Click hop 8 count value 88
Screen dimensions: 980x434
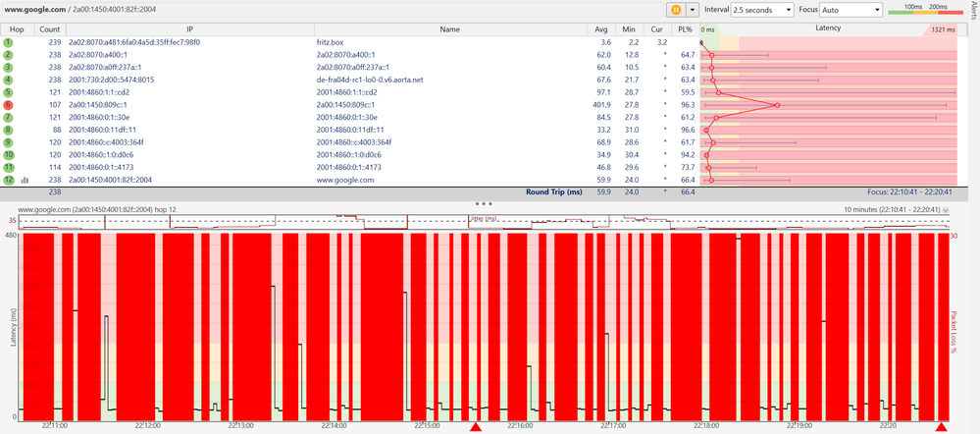[56, 130]
